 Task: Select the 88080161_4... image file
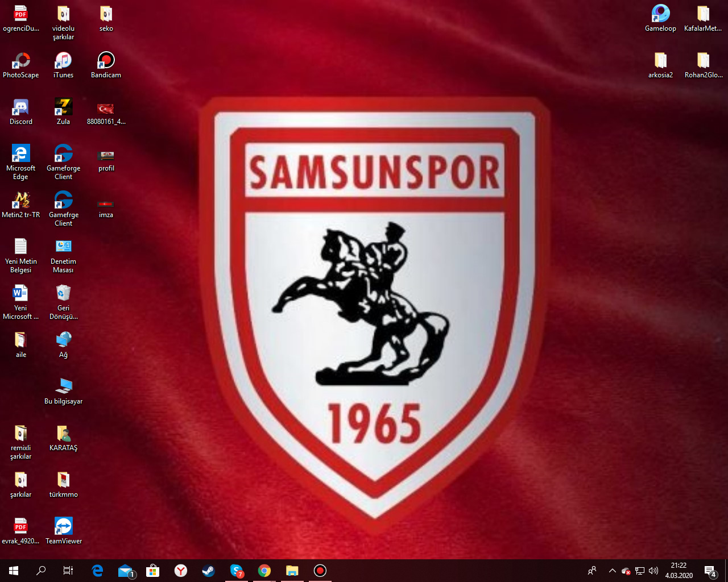[106, 112]
